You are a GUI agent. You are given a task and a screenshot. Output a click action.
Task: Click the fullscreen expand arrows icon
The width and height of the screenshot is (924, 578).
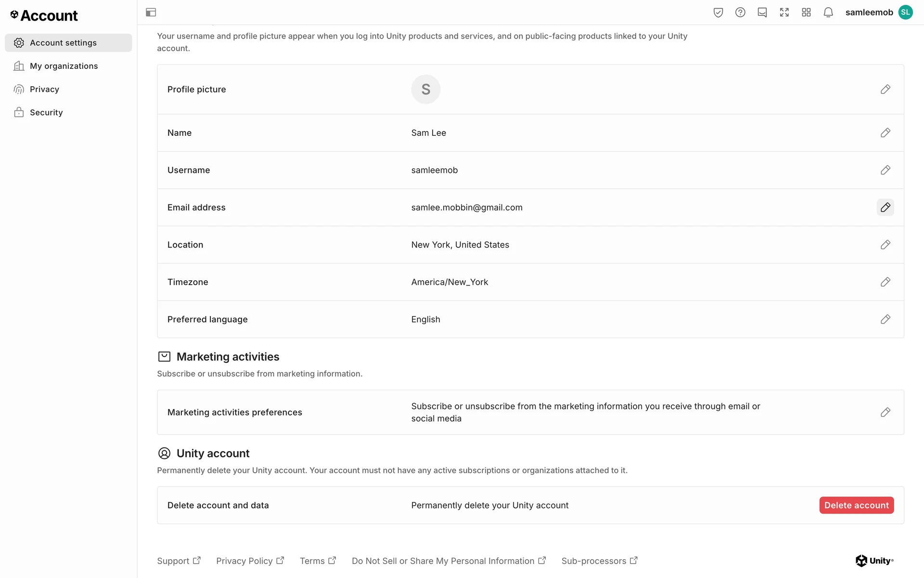click(x=784, y=13)
